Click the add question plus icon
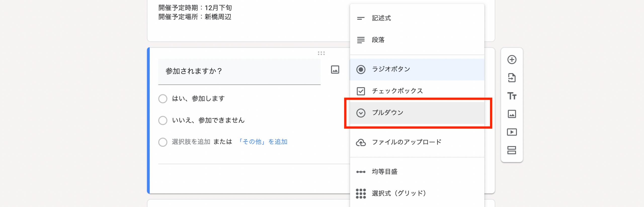 512,60
